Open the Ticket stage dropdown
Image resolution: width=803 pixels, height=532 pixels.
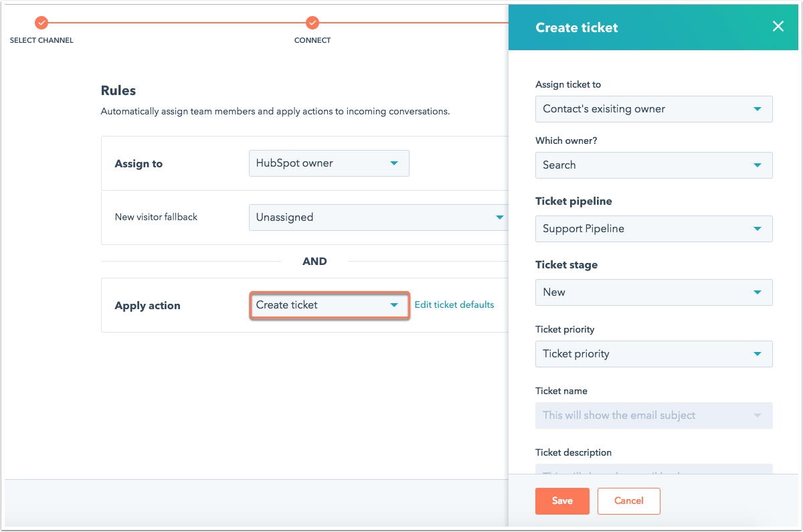[x=654, y=292]
